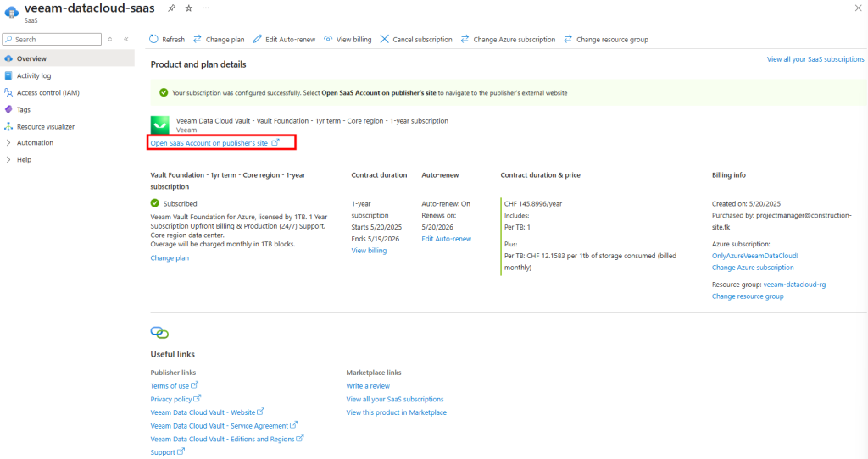Click Cancel subscription in toolbar
The height and width of the screenshot is (459, 868).
(415, 39)
